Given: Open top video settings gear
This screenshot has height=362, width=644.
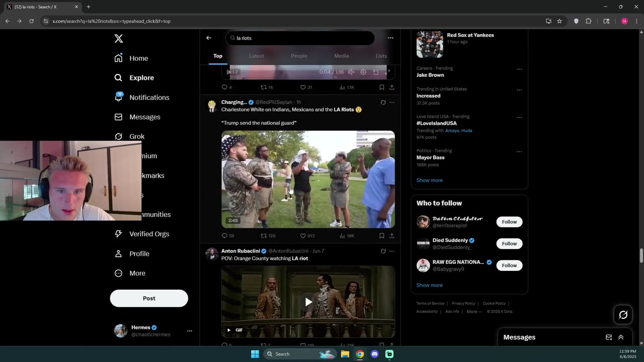Looking at the screenshot, I should click(x=363, y=72).
